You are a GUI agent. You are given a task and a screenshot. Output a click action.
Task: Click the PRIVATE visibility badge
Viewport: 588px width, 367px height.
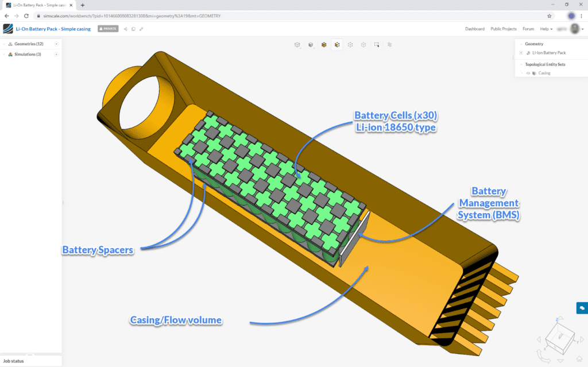click(x=107, y=29)
